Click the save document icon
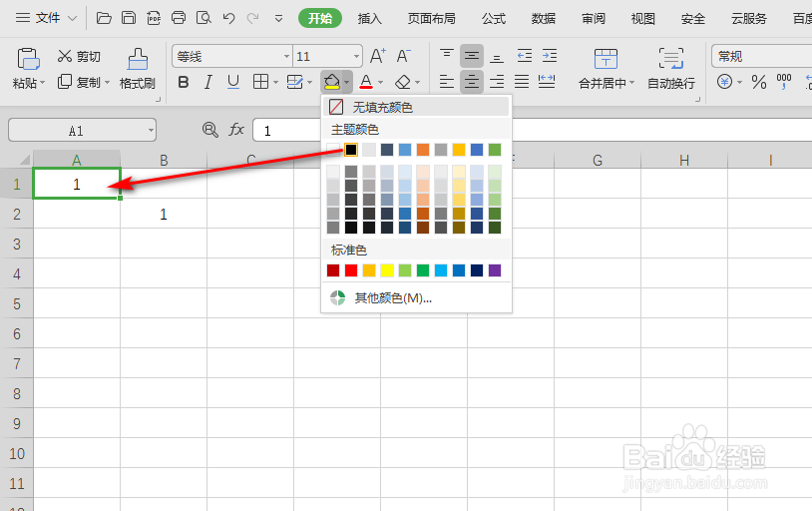This screenshot has width=812, height=511. tap(129, 18)
